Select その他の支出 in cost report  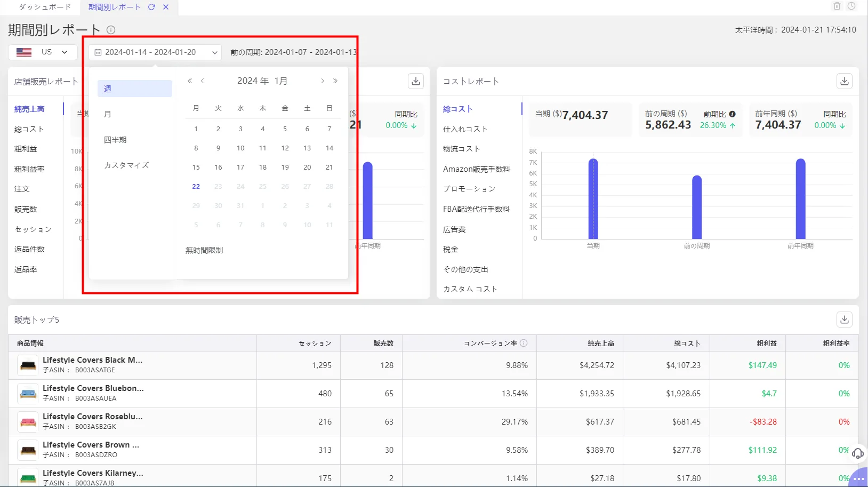pos(465,269)
